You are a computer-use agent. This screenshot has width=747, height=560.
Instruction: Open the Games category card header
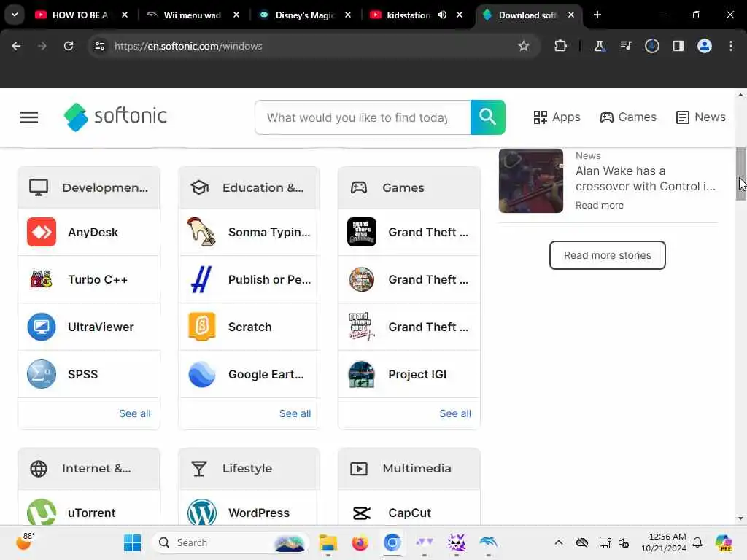(409, 187)
